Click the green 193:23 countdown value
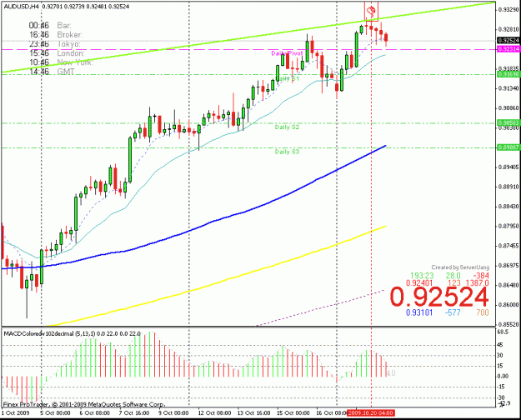Viewport: 521px width, 420px height. 422,276
